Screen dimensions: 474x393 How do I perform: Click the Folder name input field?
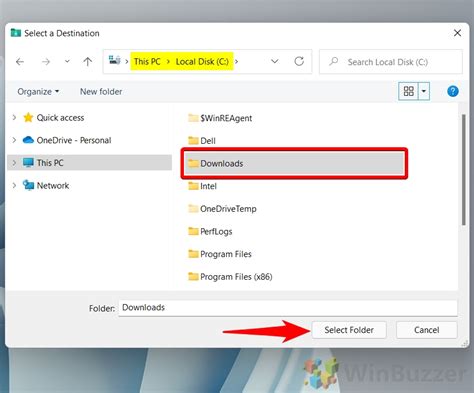(x=288, y=308)
